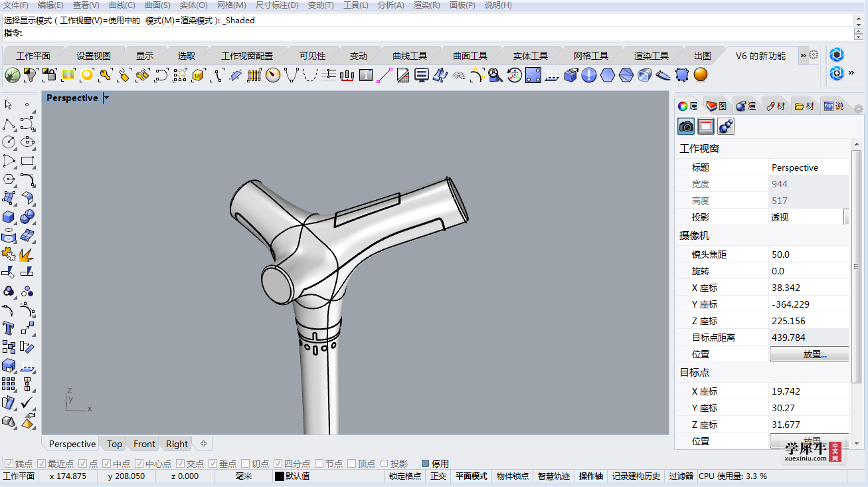868x487 pixels.
Task: Click the properties panel vertical scrollbar
Action: point(857,266)
